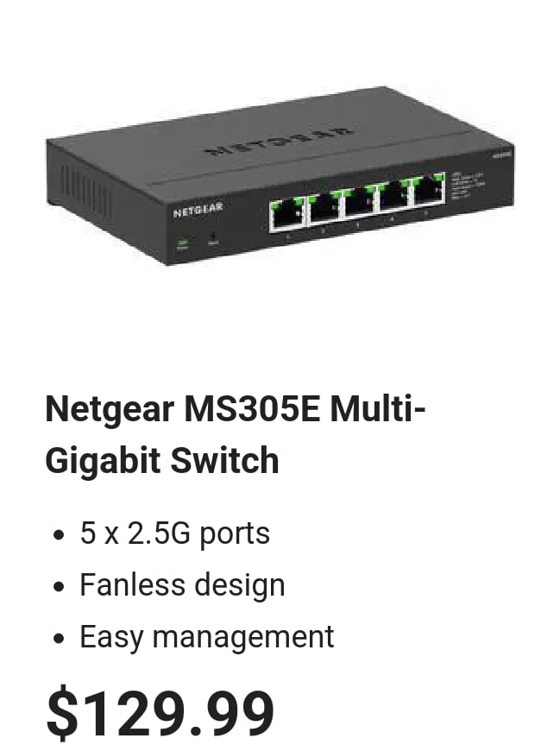Screen dimensions: 560x751
Task: Click the LED legend text beside port 5
Action: (x=468, y=185)
